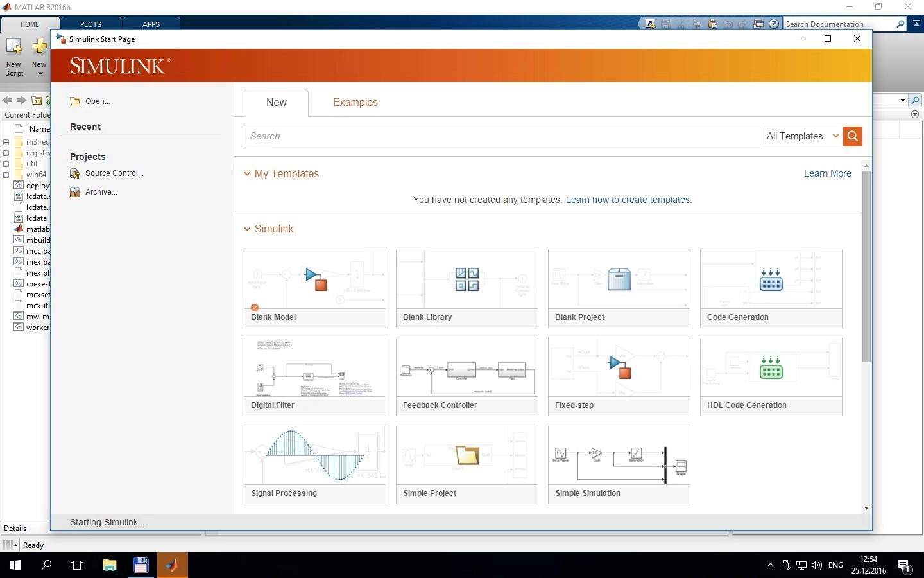
Task: Click the up-one-folder icon in MATLAB
Action: coord(37,100)
